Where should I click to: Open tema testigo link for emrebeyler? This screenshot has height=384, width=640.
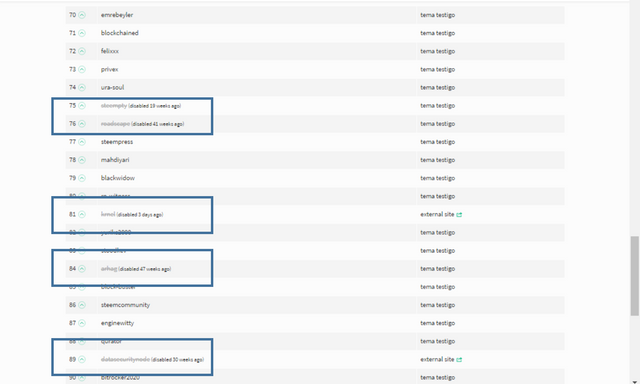[x=438, y=15]
